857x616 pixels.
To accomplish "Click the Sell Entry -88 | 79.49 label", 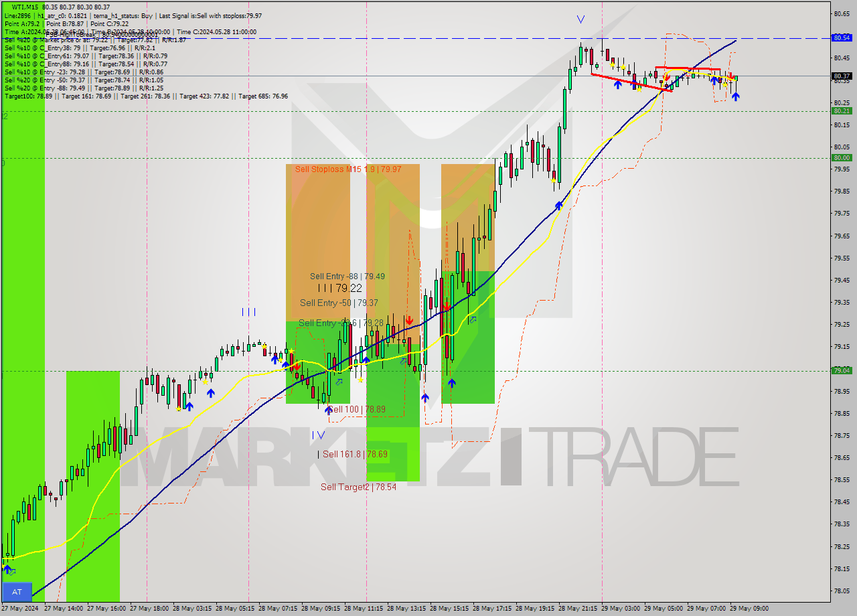I will tap(347, 276).
